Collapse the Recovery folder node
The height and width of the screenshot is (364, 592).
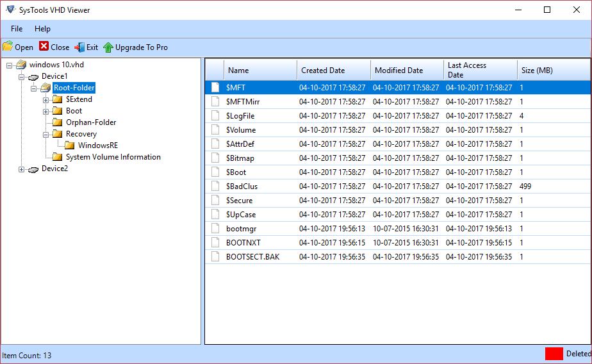click(45, 135)
